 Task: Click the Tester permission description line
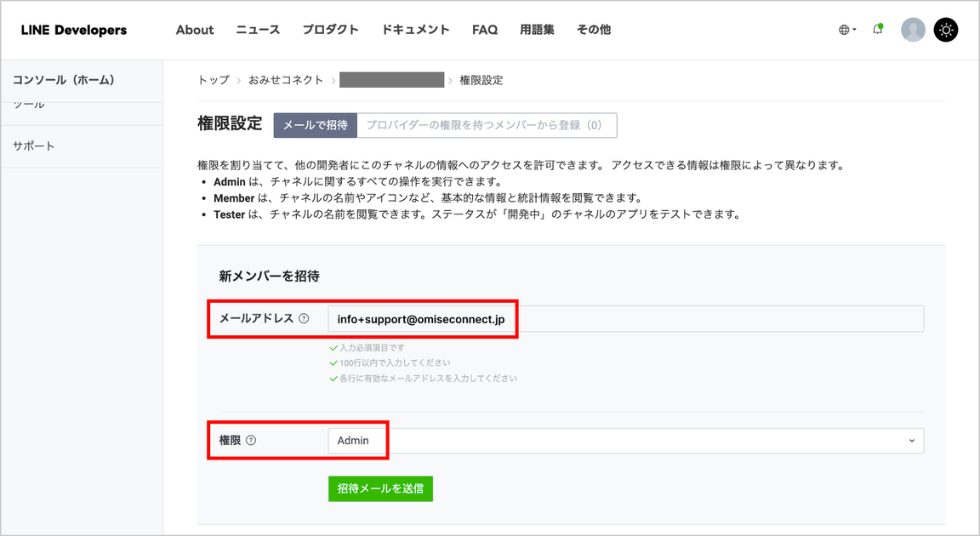(x=477, y=214)
